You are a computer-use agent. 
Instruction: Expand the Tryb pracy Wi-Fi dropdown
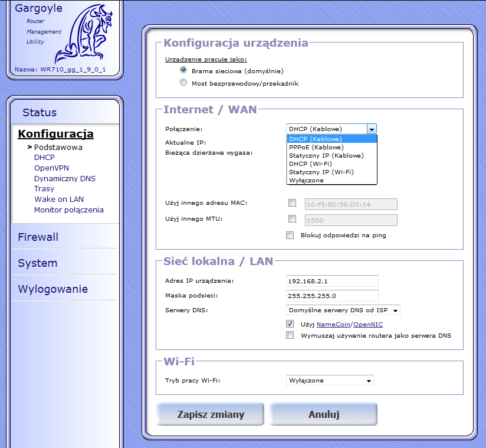(329, 381)
